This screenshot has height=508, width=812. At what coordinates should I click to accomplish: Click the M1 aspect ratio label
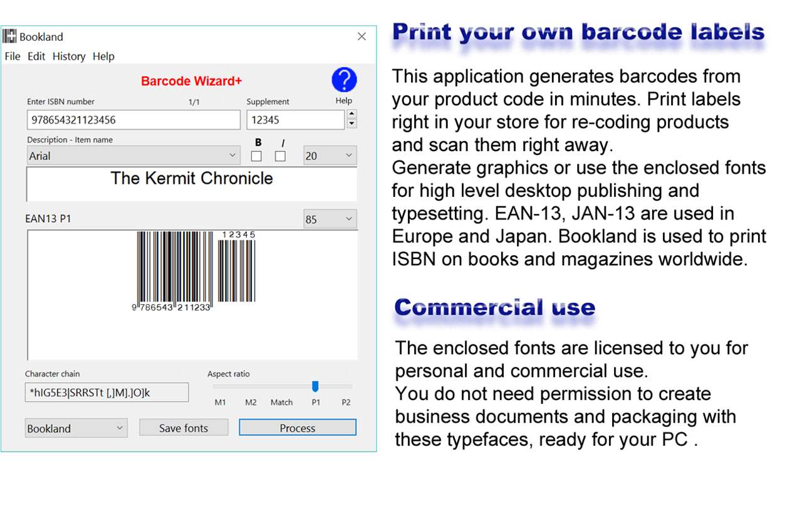[x=221, y=403]
